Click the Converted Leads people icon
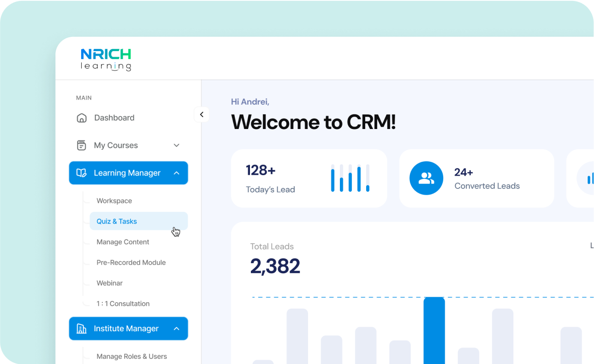Viewport: 594px width, 364px height. [x=426, y=178]
